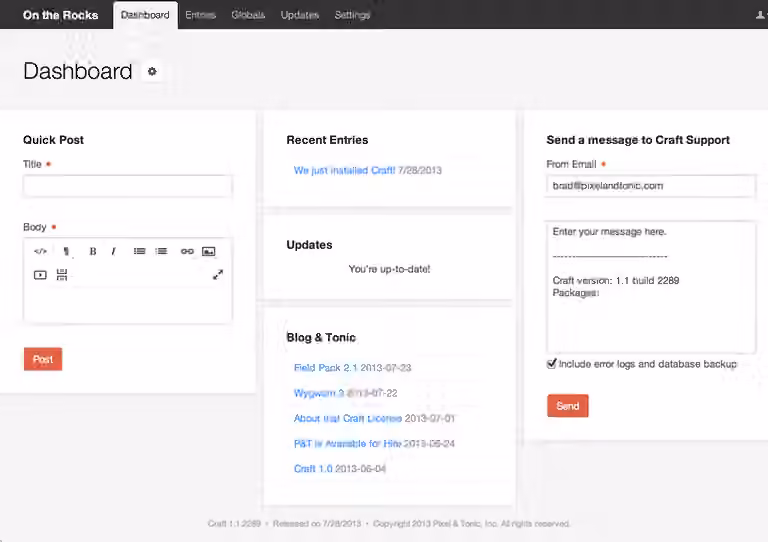Open the paragraph formatting tool

pos(66,252)
